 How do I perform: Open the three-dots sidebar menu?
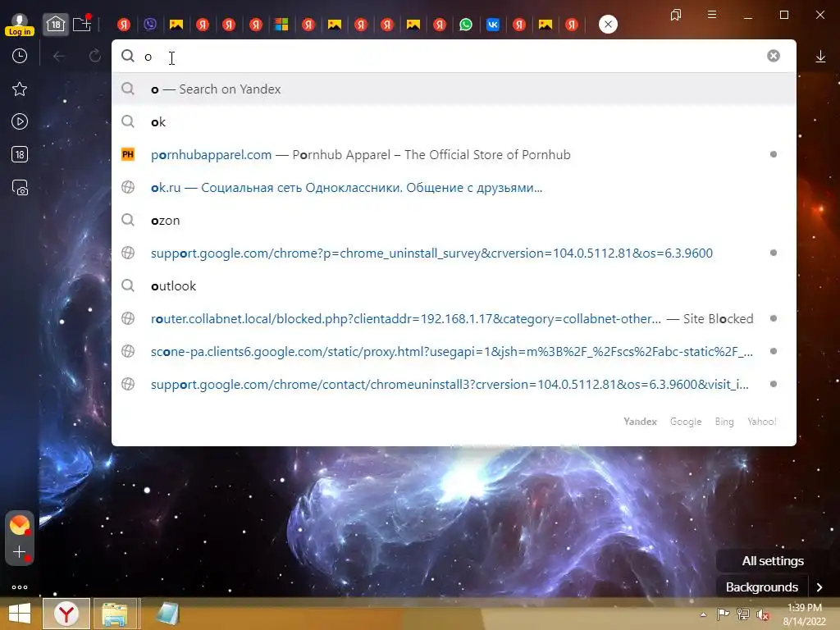[20, 587]
